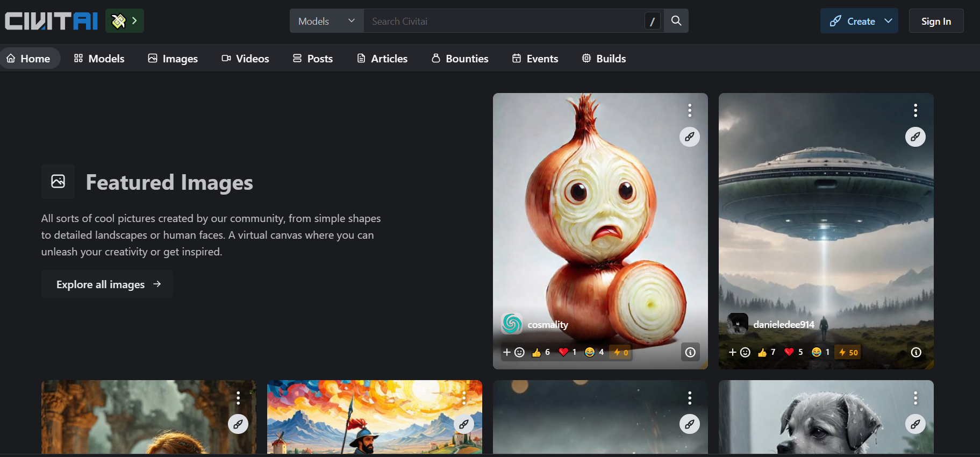Open three-dot menu on ruins image
The height and width of the screenshot is (457, 980).
coord(238,398)
